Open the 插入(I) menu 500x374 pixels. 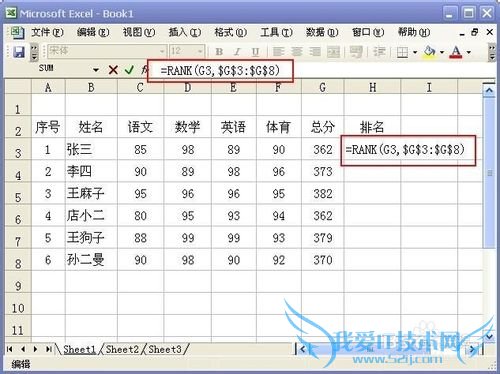coord(185,32)
